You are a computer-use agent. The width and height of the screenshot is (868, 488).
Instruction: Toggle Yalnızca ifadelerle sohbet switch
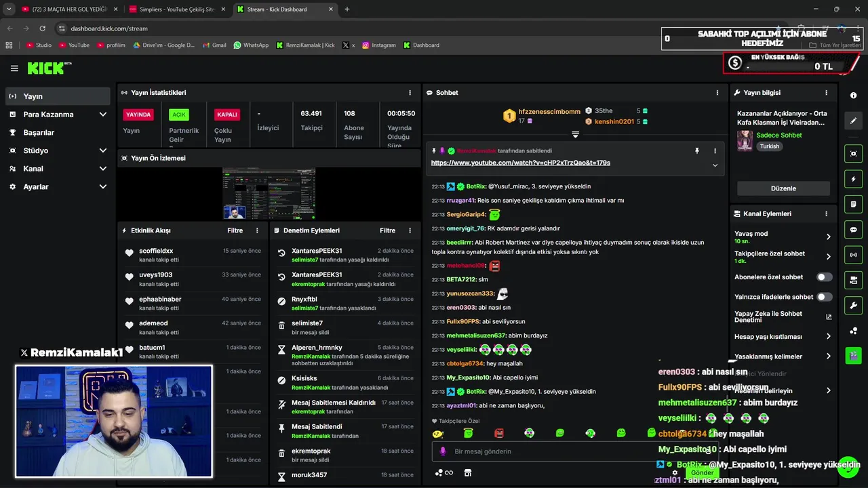point(825,297)
